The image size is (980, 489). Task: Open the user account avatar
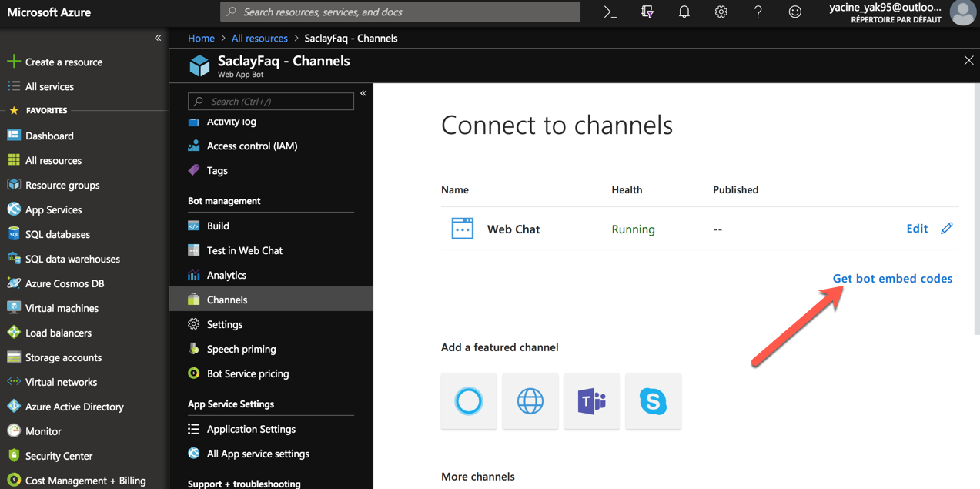tap(962, 12)
